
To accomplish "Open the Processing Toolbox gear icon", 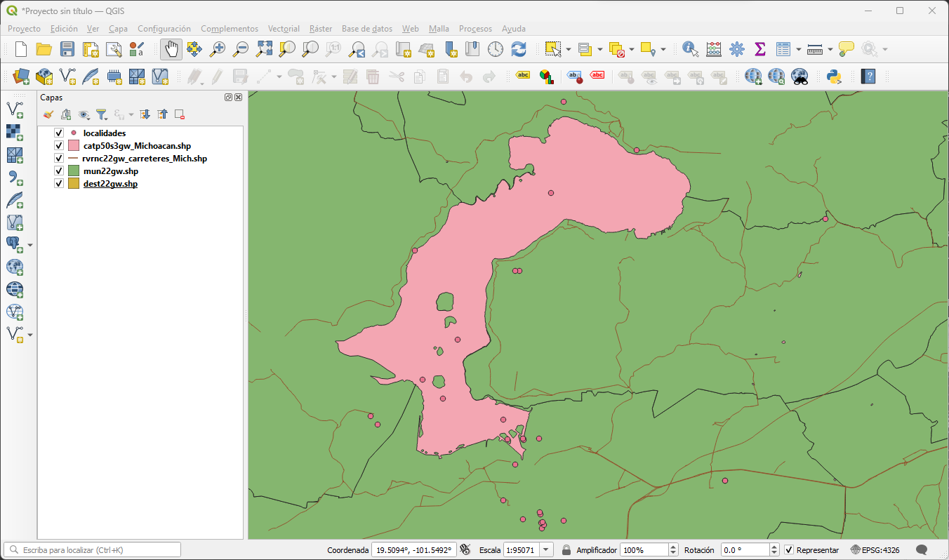I will pyautogui.click(x=737, y=49).
